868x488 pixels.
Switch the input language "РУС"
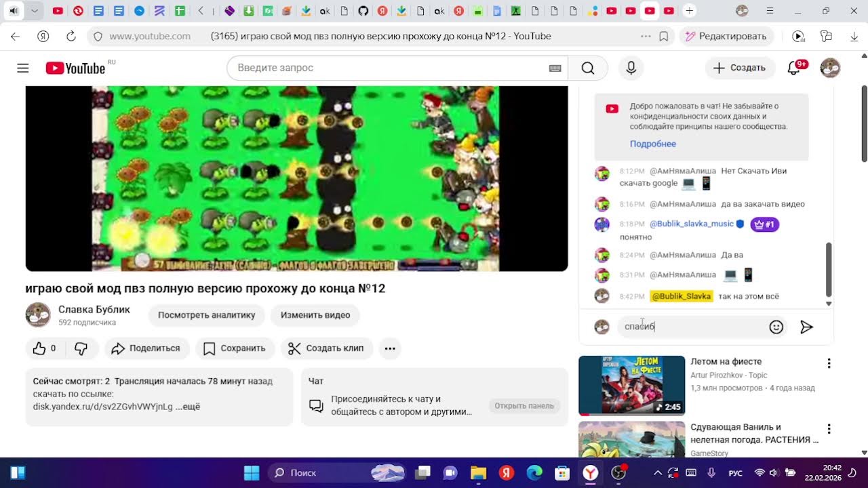[735, 473]
